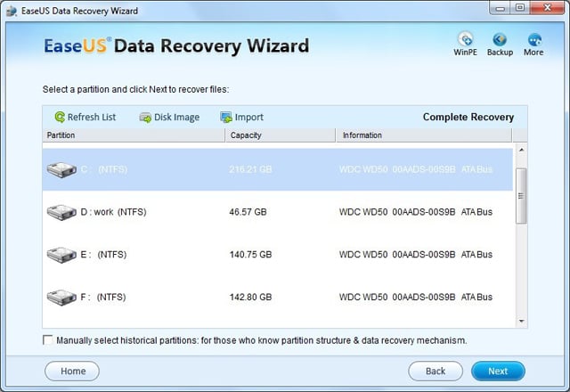Click the scroll up arrow of partition list

(521, 150)
